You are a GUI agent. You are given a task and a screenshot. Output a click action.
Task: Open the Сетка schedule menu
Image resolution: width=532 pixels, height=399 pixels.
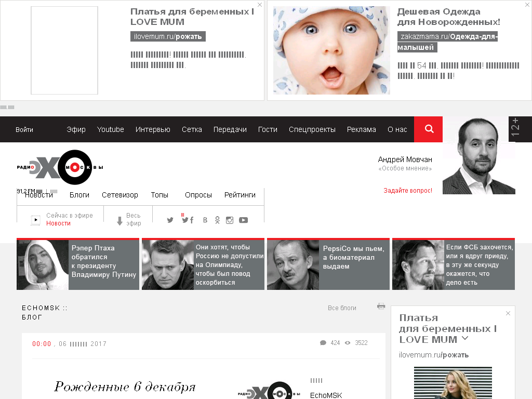click(192, 129)
